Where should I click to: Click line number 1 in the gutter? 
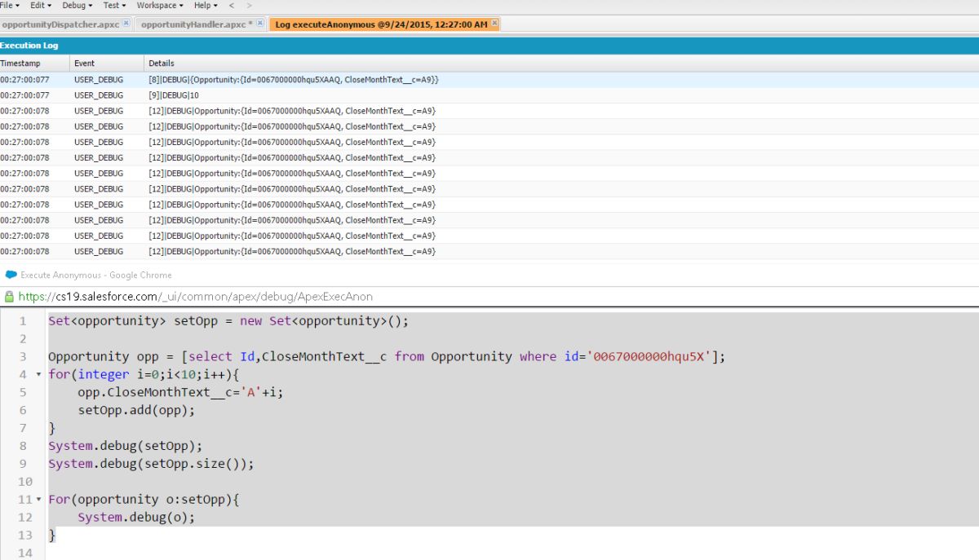23,320
